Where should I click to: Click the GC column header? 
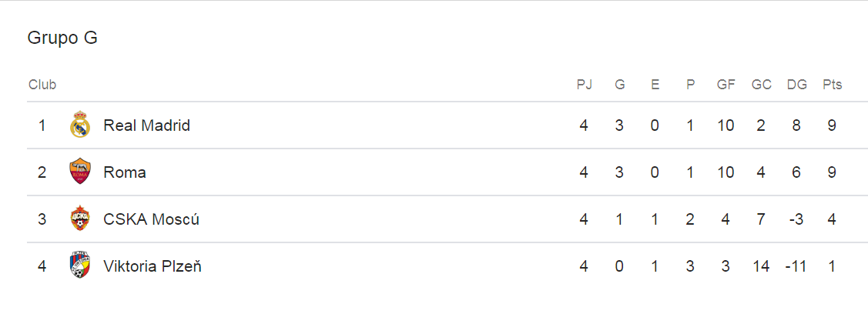(x=761, y=85)
